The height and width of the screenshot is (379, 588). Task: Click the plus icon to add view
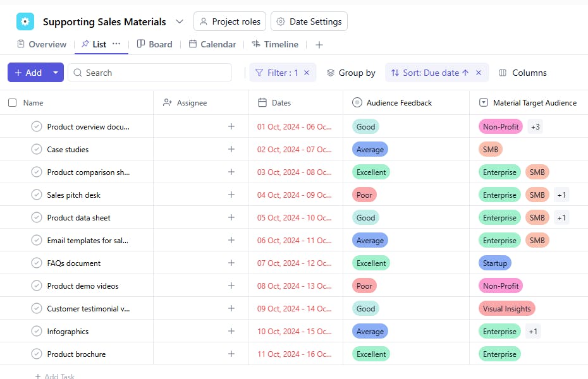[319, 45]
